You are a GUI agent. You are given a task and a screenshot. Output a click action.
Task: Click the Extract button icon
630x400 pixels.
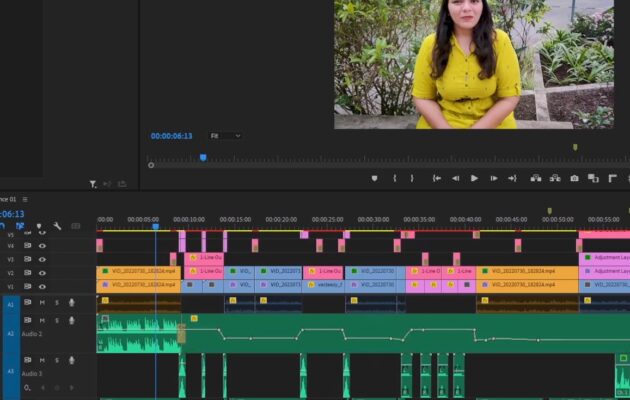coord(554,178)
